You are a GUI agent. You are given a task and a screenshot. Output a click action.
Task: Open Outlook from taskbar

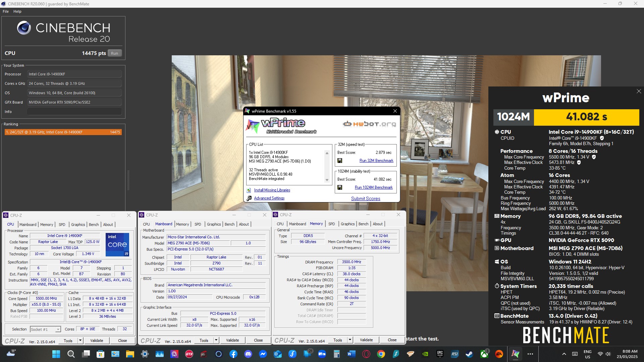pyautogui.click(x=278, y=354)
